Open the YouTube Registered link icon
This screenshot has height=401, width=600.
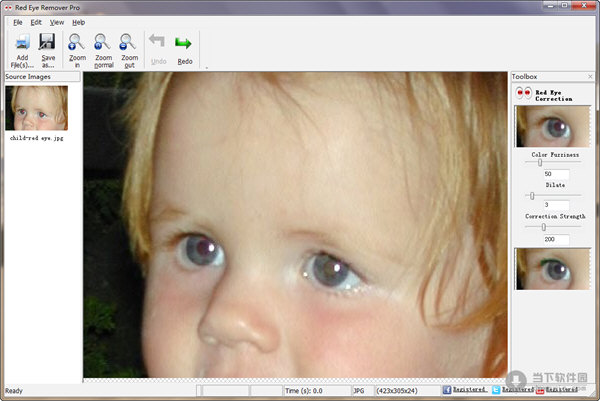[x=540, y=390]
